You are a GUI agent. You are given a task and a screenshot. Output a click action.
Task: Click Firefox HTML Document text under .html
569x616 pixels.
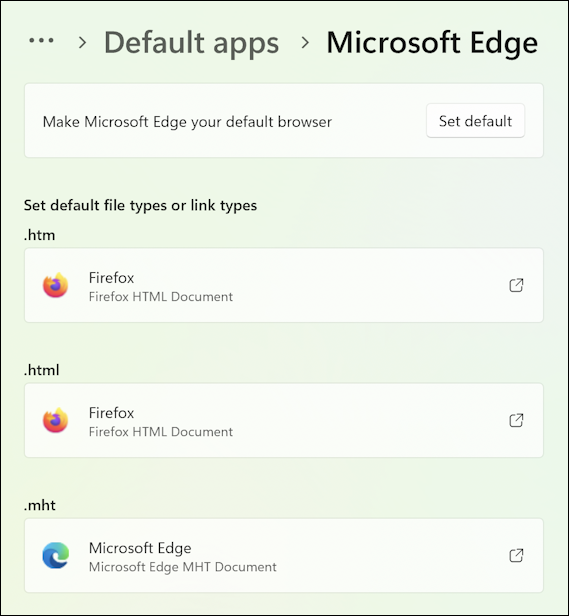(161, 432)
